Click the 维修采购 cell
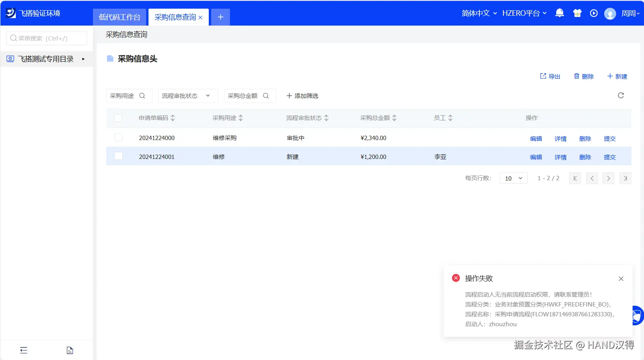Viewport: 644px width, 360px height. (225, 138)
